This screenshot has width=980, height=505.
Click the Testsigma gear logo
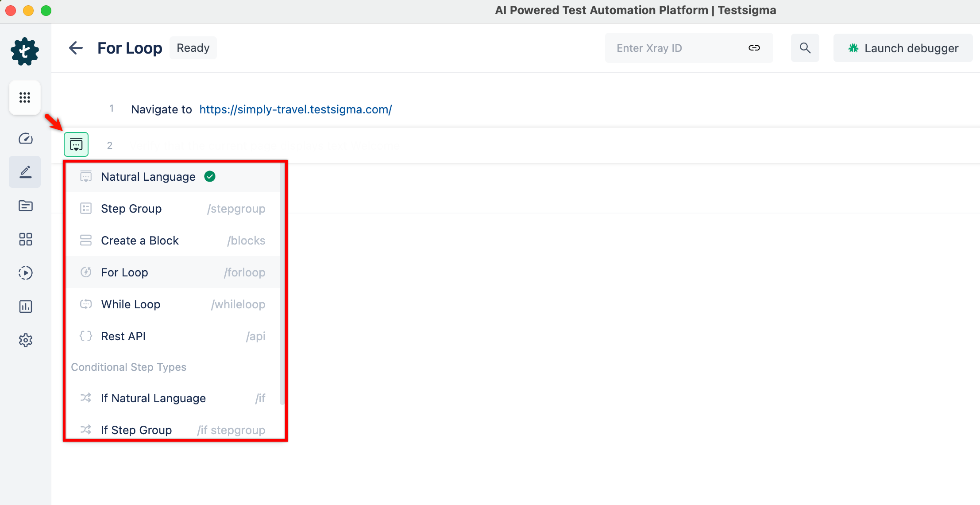click(x=25, y=51)
